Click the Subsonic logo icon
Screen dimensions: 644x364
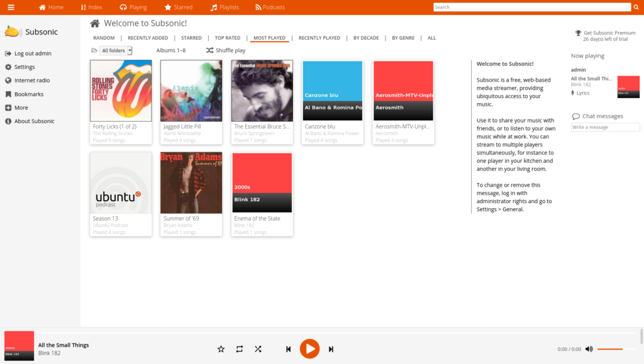[13, 31]
